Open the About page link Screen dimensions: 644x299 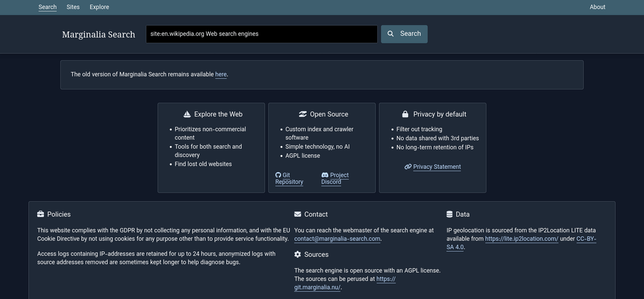pyautogui.click(x=598, y=7)
